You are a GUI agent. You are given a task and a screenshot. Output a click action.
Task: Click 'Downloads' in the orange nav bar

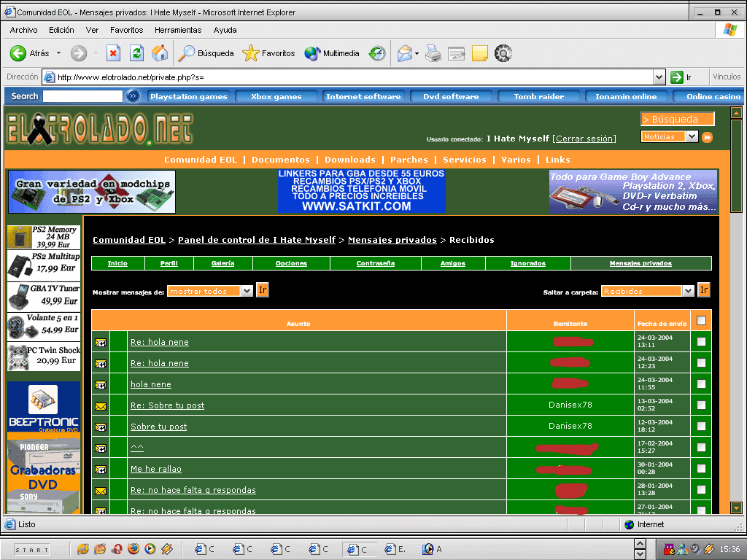[349, 160]
